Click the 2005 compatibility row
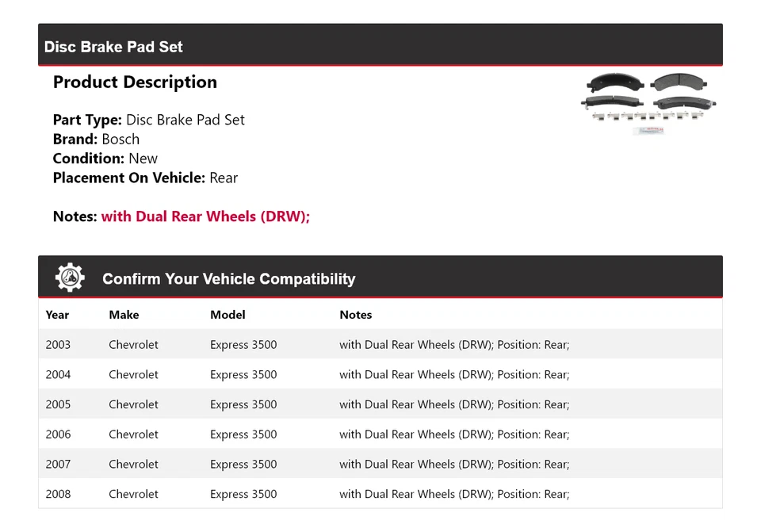Viewport: 761px width, 532px height. tap(380, 404)
